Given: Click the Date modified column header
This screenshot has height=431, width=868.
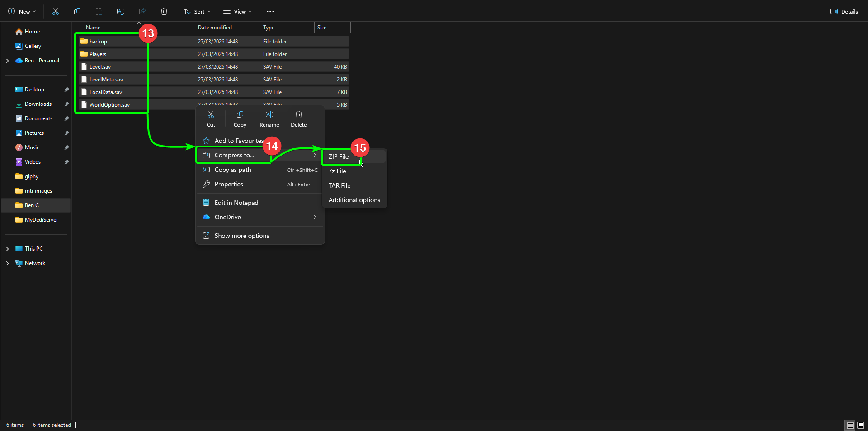Looking at the screenshot, I should coord(215,28).
